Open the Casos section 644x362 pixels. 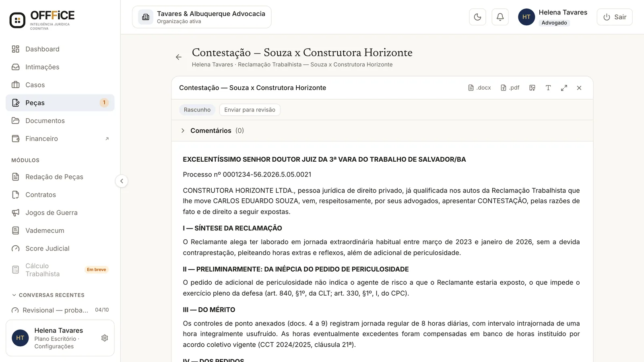coord(60,85)
